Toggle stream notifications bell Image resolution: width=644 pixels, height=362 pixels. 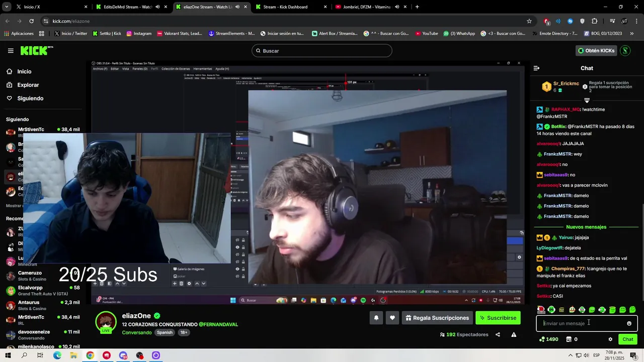click(x=376, y=318)
